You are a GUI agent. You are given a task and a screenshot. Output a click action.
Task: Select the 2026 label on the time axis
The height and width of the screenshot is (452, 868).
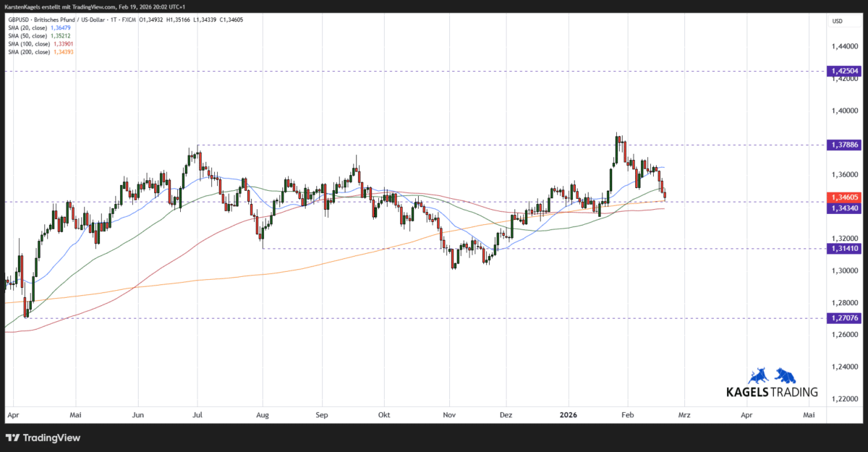[569, 415]
